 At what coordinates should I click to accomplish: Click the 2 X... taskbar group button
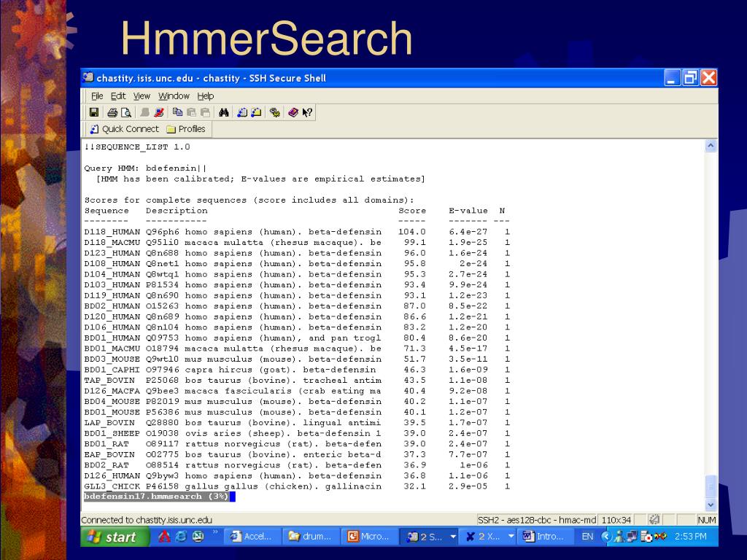[x=489, y=537]
